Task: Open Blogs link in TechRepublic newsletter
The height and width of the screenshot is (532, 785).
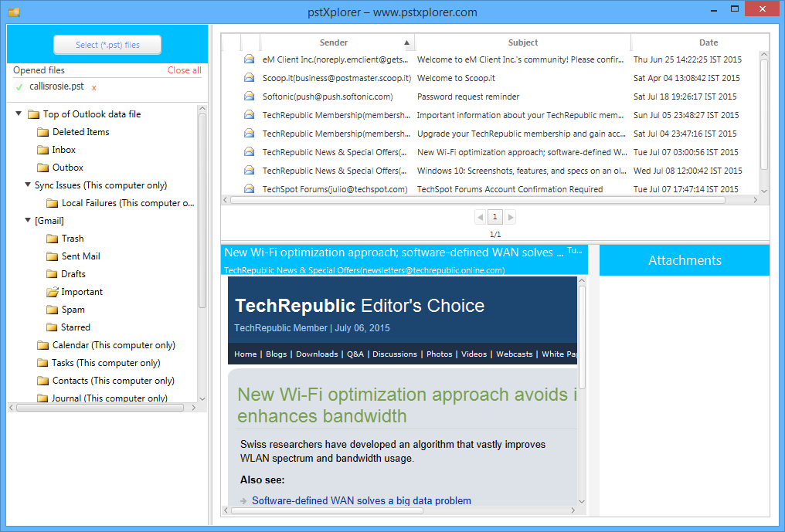Action: pos(277,354)
